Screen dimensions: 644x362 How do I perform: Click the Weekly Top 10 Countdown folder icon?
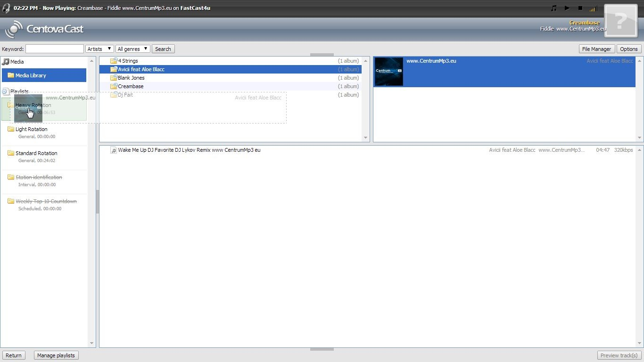tap(11, 201)
